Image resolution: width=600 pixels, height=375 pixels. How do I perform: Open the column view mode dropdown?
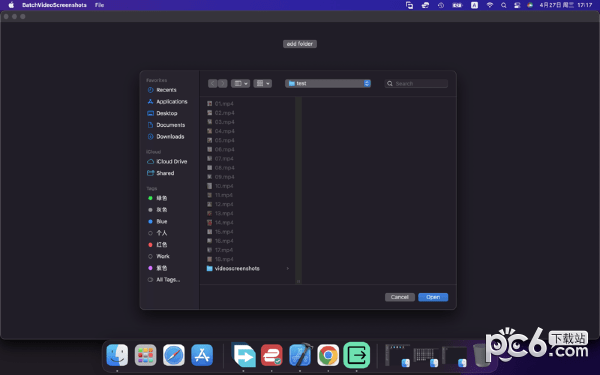tap(240, 83)
